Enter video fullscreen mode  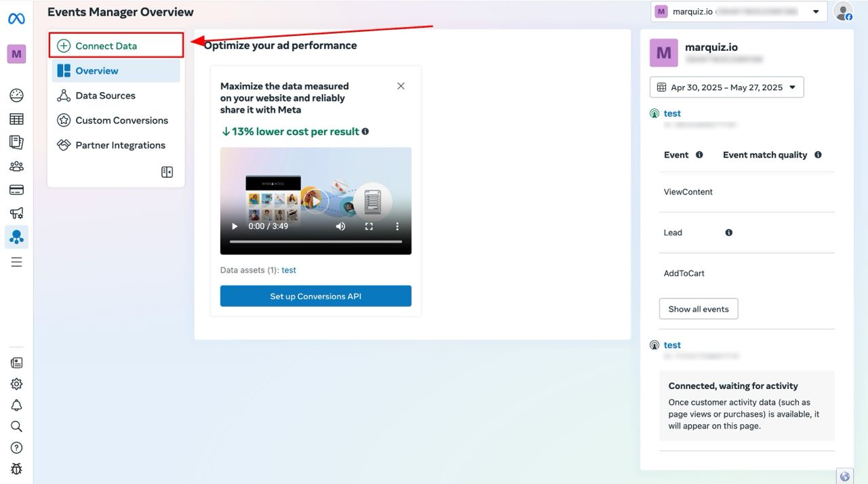tap(369, 226)
